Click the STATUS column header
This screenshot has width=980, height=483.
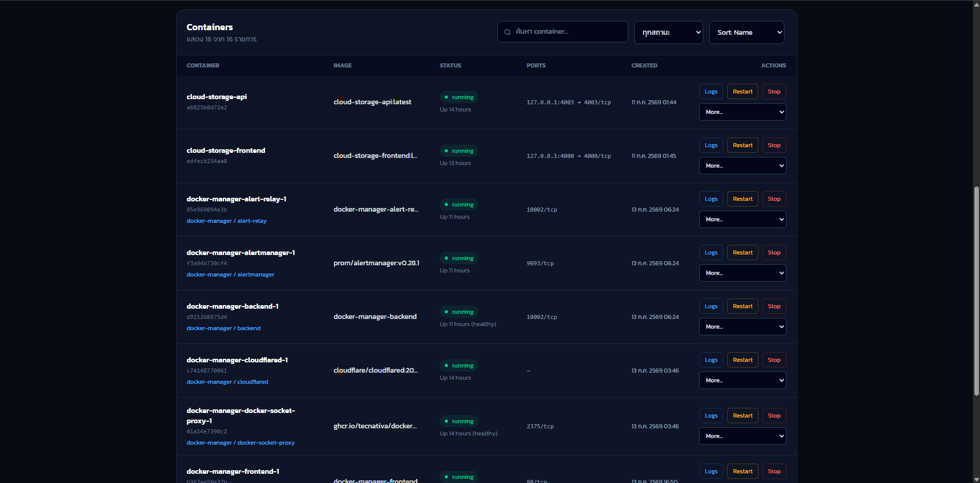450,65
